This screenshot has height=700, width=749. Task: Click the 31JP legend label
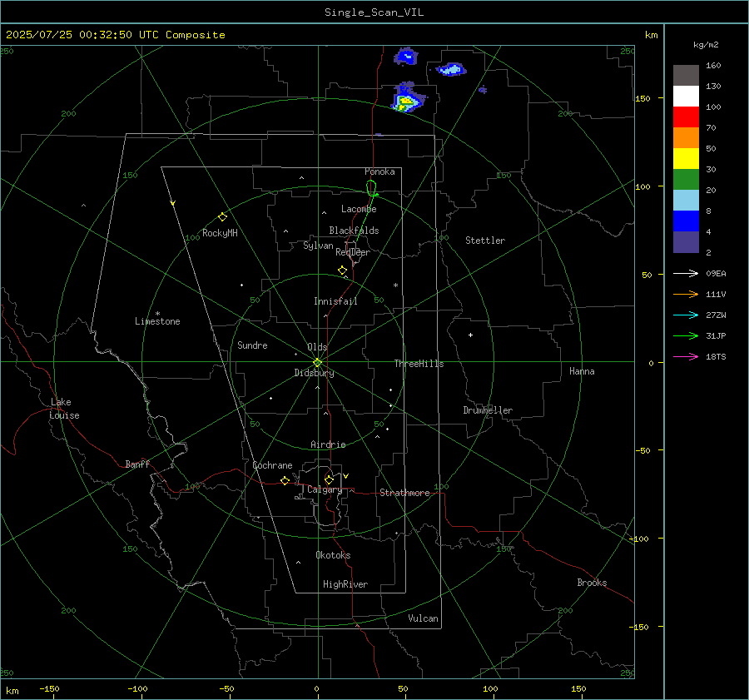coord(716,336)
